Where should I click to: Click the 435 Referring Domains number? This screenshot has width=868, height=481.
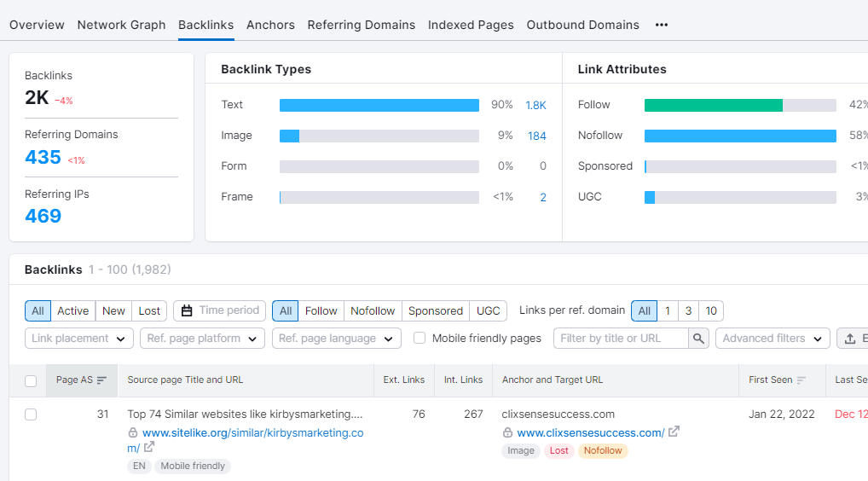[43, 157]
